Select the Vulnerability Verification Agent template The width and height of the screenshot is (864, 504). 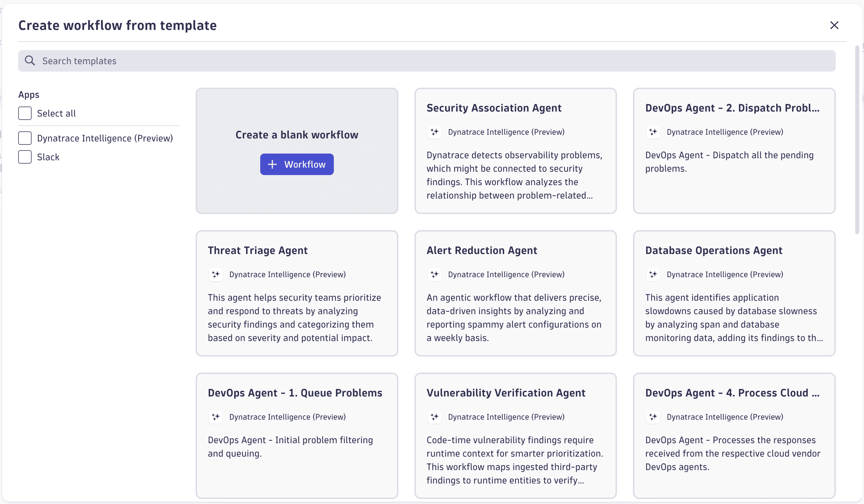515,435
